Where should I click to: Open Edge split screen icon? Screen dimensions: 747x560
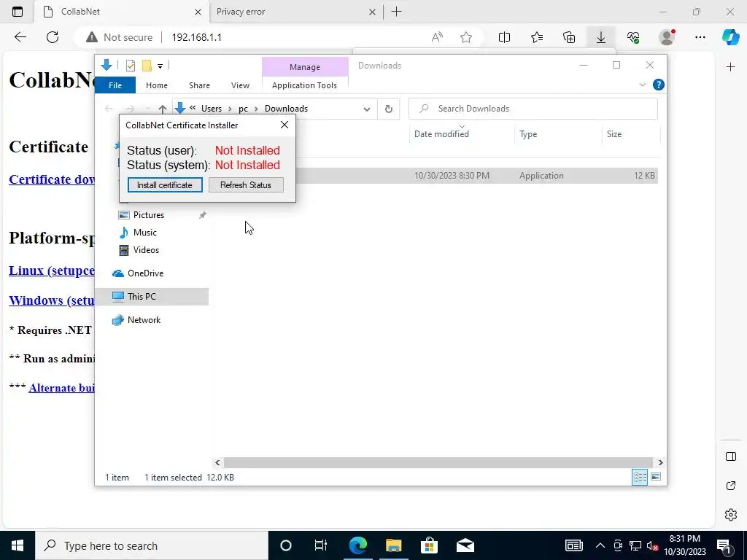[504, 37]
